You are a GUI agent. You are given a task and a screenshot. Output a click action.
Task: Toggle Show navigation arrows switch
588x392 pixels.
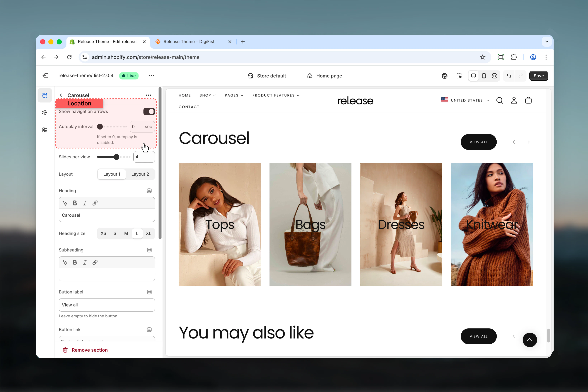(x=149, y=112)
